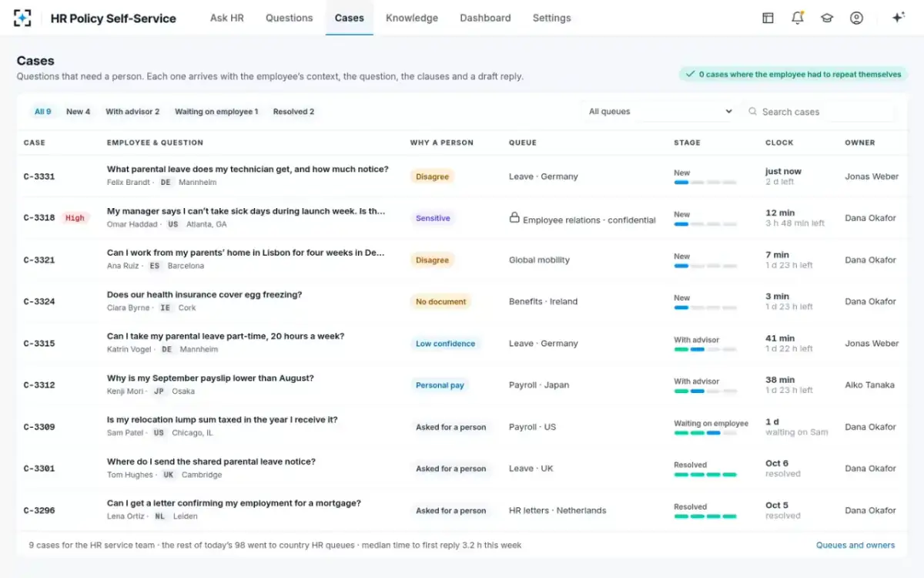Open the graduation cap learning icon

pyautogui.click(x=827, y=18)
